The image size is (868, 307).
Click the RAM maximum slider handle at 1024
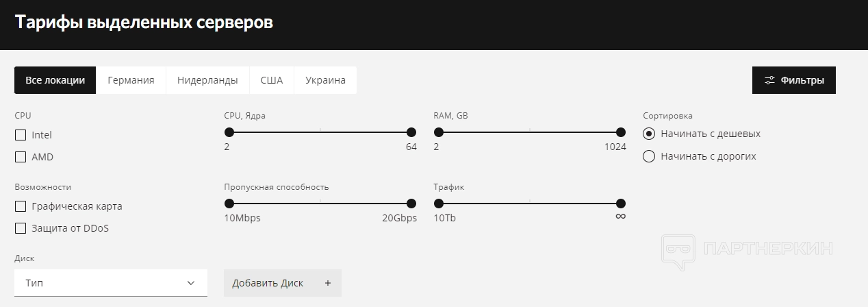tap(621, 132)
